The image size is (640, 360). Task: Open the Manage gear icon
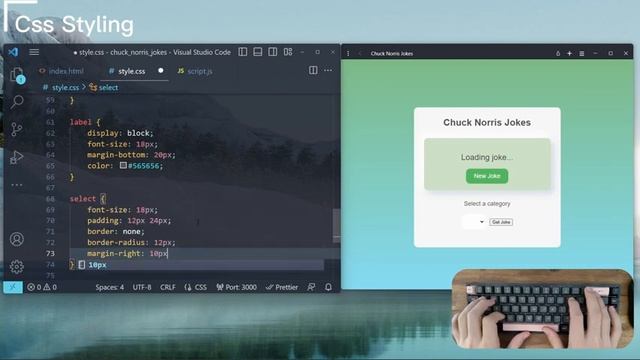click(17, 267)
